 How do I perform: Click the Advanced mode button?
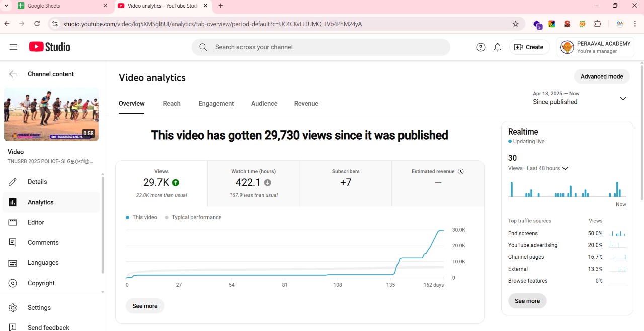(x=602, y=77)
